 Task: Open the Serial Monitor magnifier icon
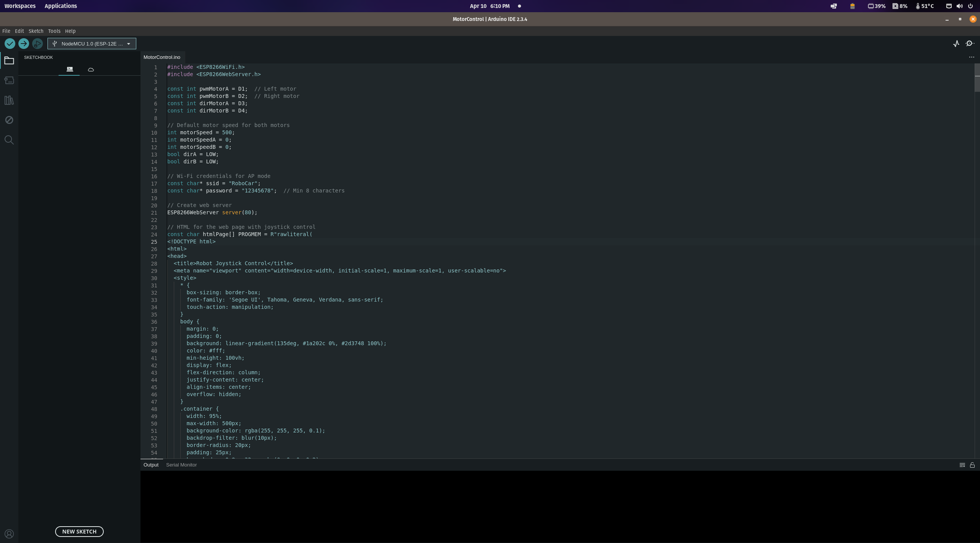970,44
